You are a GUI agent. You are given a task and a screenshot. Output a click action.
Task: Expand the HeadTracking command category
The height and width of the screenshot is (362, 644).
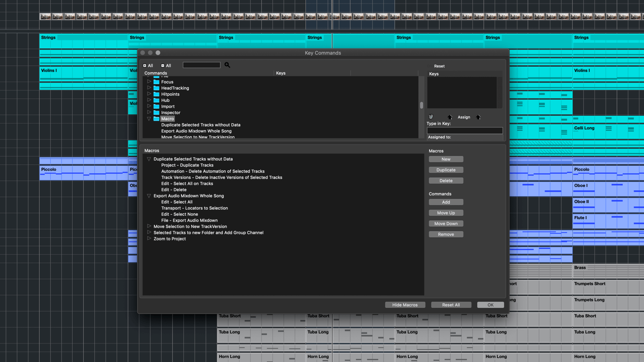coord(149,88)
